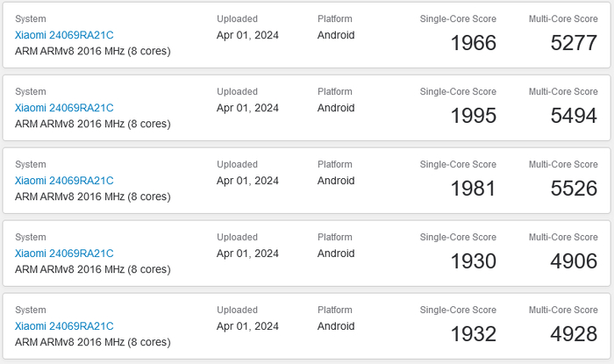614x364 pixels.
Task: Open the Xiaomi 24069RA21C link scoring 1966 single-core
Action: coord(64,35)
